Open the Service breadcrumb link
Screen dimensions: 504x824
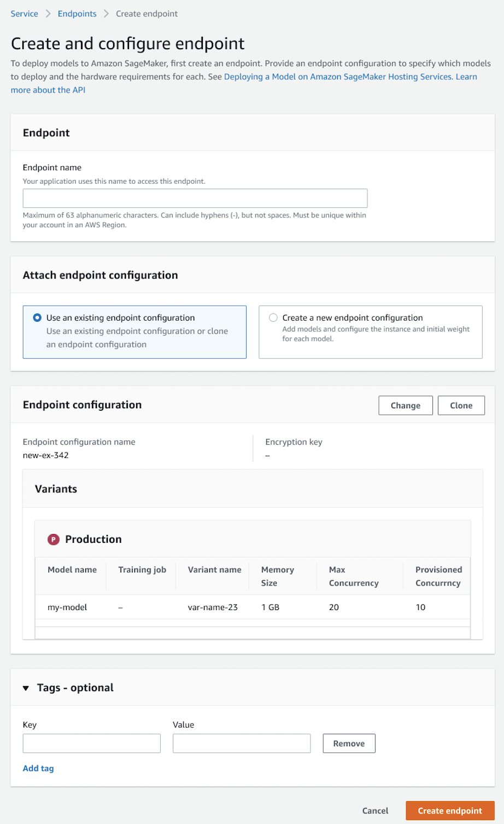[24, 14]
